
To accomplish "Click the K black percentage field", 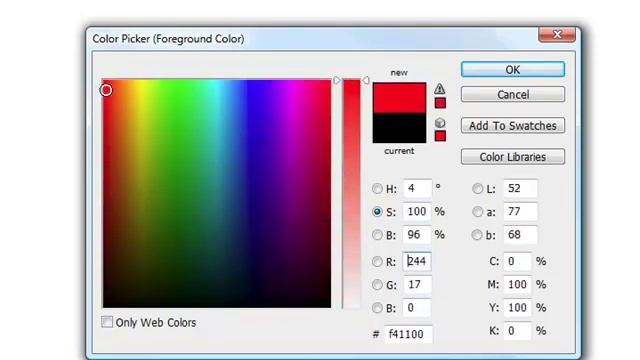I will 517,331.
